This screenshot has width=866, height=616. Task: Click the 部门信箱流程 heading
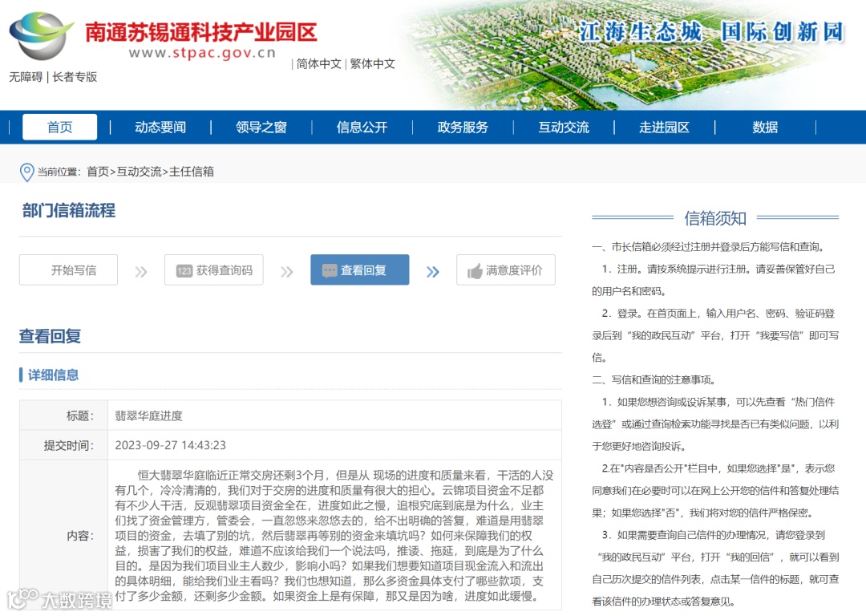[68, 210]
